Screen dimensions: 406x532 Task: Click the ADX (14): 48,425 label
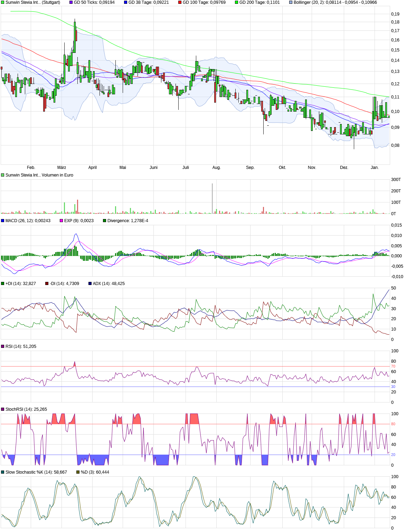(109, 284)
